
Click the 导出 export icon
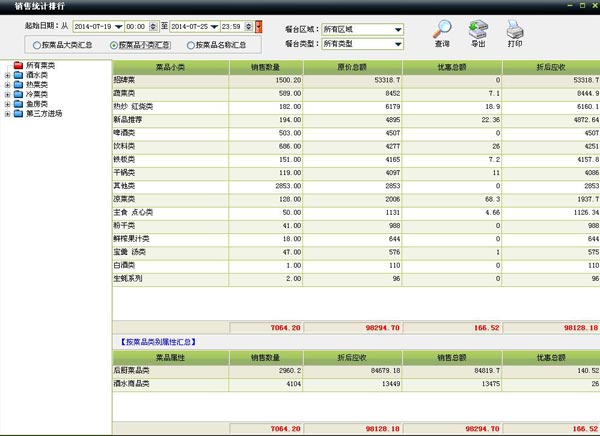[x=478, y=29]
